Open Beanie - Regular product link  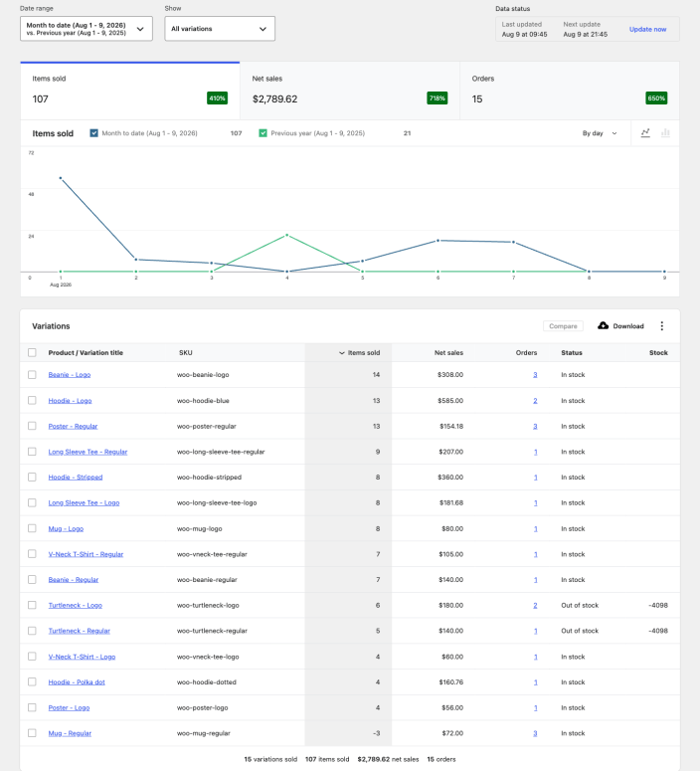pyautogui.click(x=74, y=579)
